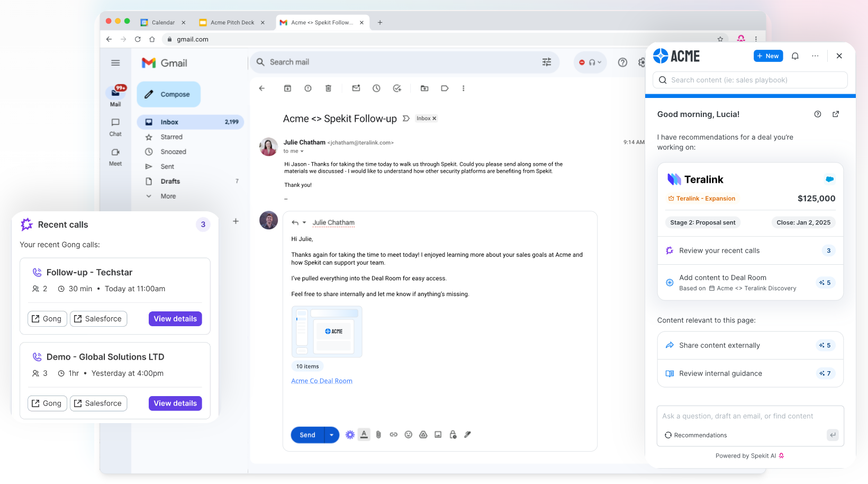
Task: Toggle confidential mode lock icon
Action: click(453, 435)
